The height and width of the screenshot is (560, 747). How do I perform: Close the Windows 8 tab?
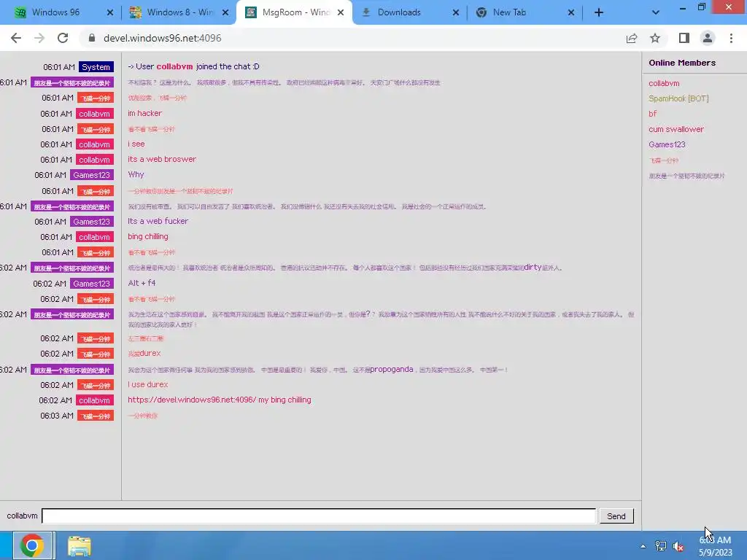(225, 12)
